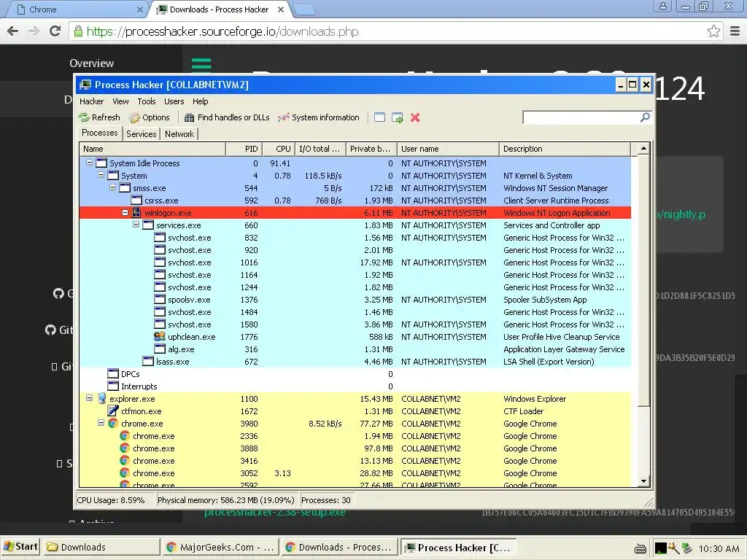Click chrome.exe icon with PID 3416
The height and width of the screenshot is (560, 747).
[124, 461]
